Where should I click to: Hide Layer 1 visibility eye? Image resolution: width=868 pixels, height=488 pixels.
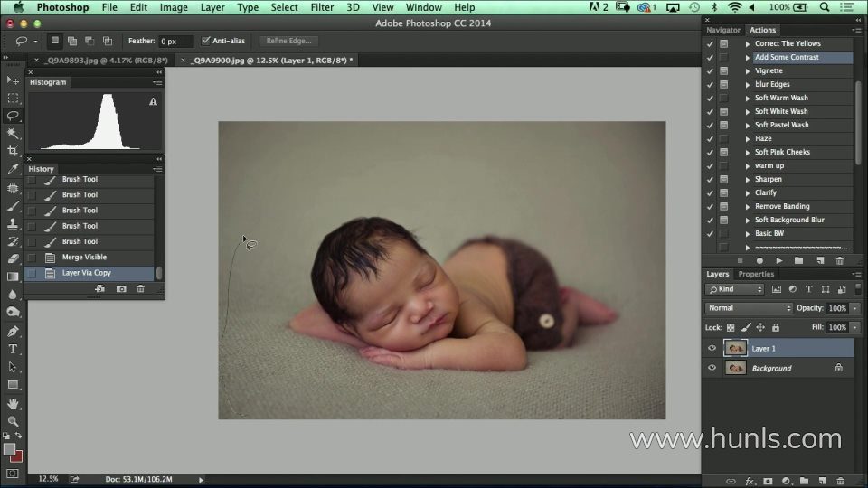coord(712,348)
